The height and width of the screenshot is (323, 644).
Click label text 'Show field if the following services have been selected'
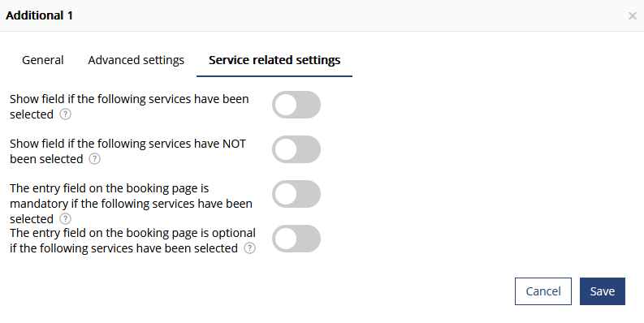click(x=129, y=106)
